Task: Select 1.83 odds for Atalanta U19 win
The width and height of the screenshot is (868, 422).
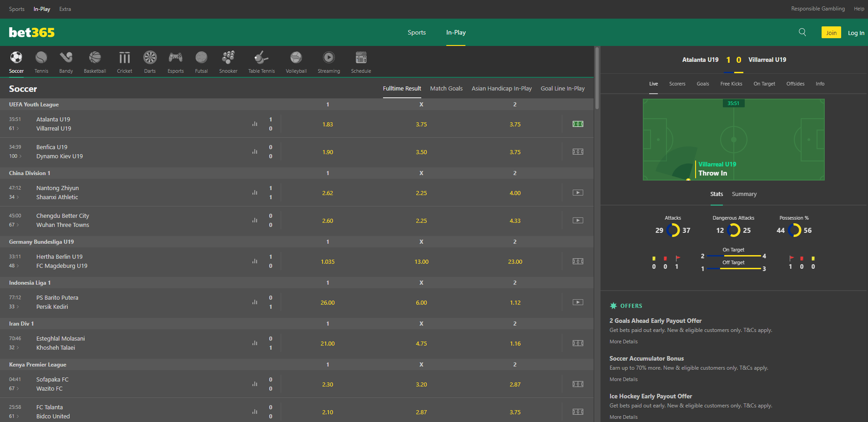Action: pos(328,125)
